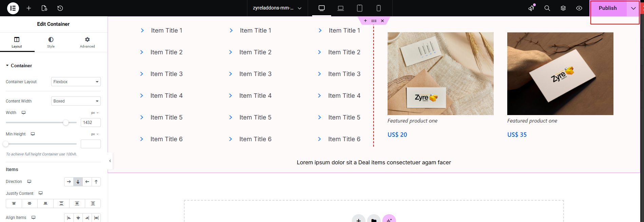
Task: Open the Container Layout Flexbox dropdown
Action: click(x=76, y=82)
